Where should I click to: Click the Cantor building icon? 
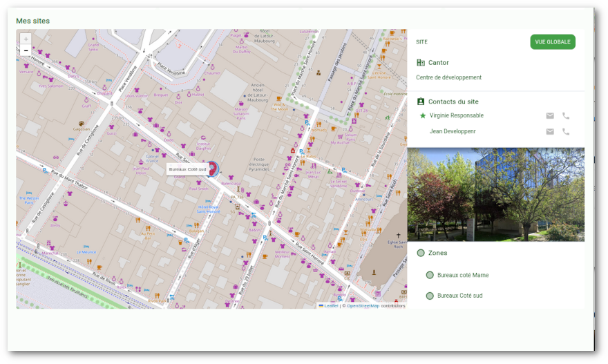point(421,63)
